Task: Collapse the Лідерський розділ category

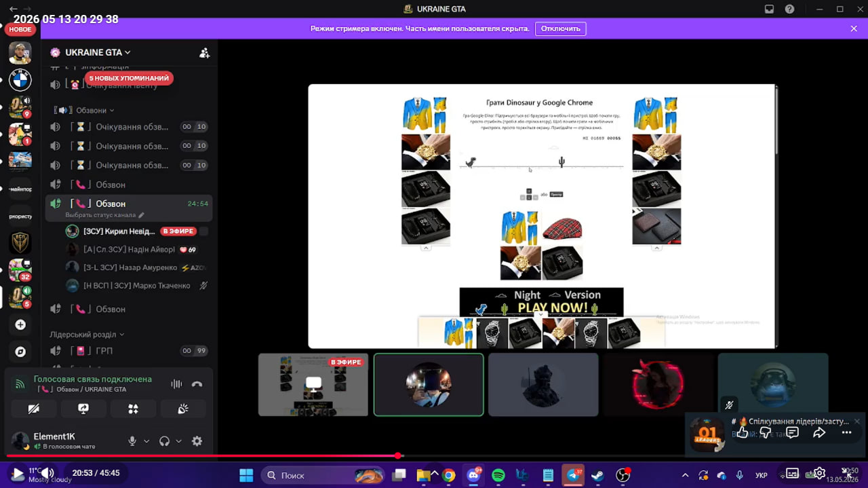Action: click(x=87, y=335)
